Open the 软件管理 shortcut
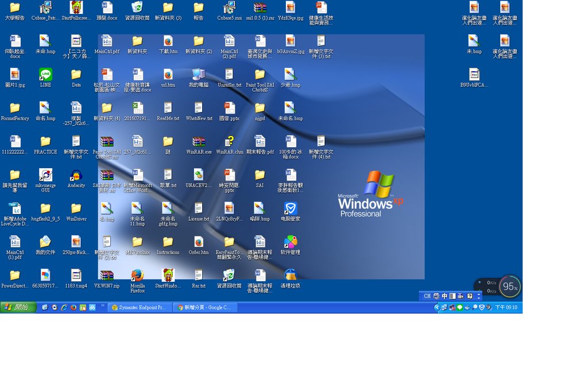The width and height of the screenshot is (588, 392). 291,245
